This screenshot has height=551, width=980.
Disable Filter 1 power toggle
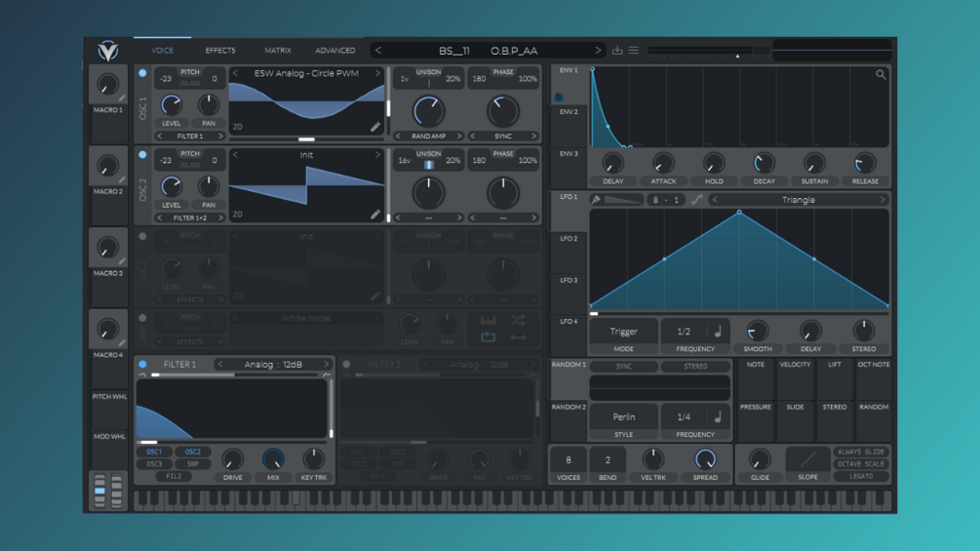click(x=142, y=364)
